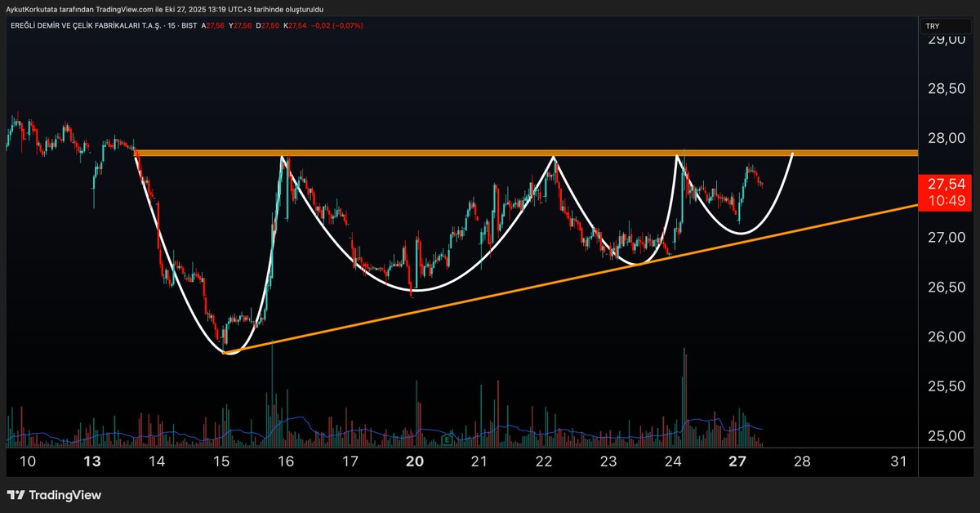The height and width of the screenshot is (513, 980).
Task: Click the date label 31 on time axis
Action: click(x=899, y=462)
